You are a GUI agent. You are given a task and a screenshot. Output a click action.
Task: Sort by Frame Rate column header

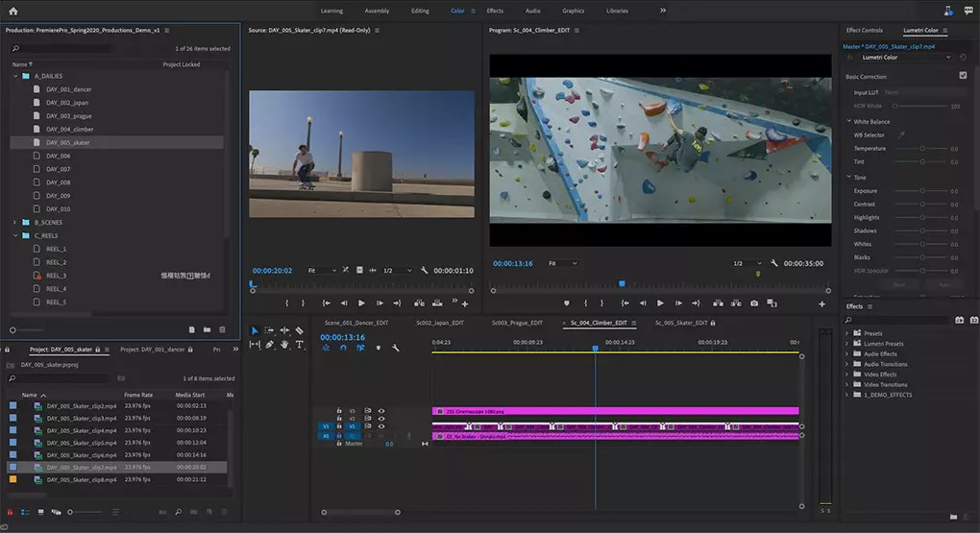(138, 395)
